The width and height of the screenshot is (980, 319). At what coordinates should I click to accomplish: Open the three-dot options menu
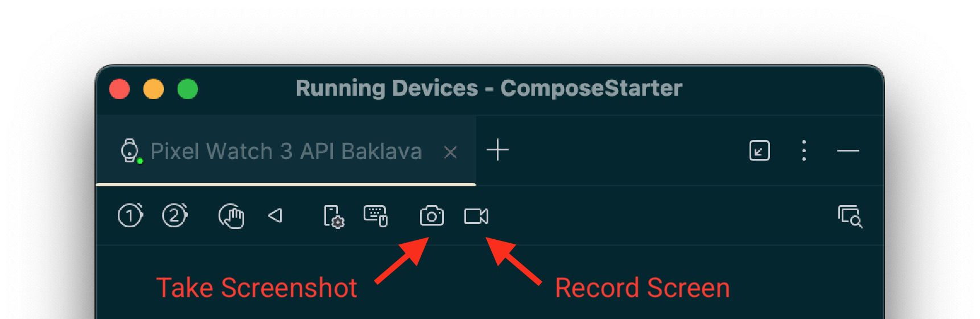point(804,150)
